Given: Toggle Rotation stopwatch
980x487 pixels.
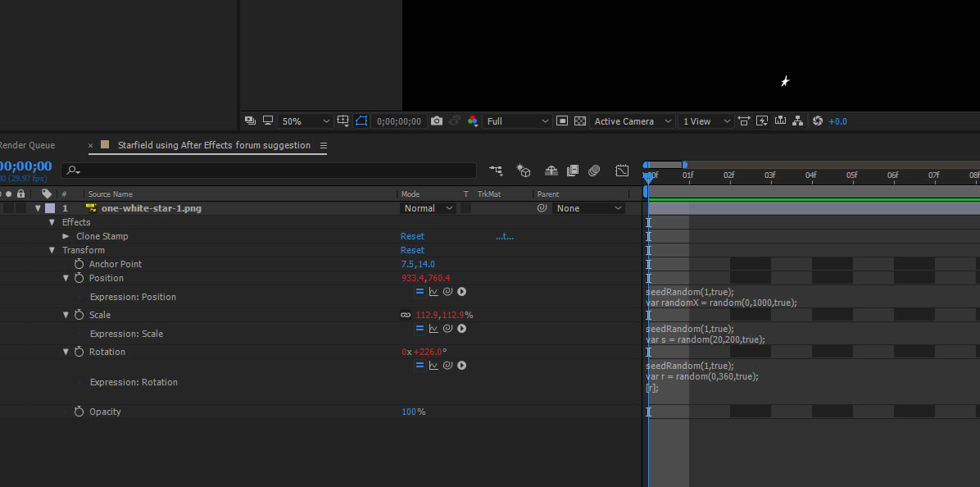Looking at the screenshot, I should pos(79,352).
